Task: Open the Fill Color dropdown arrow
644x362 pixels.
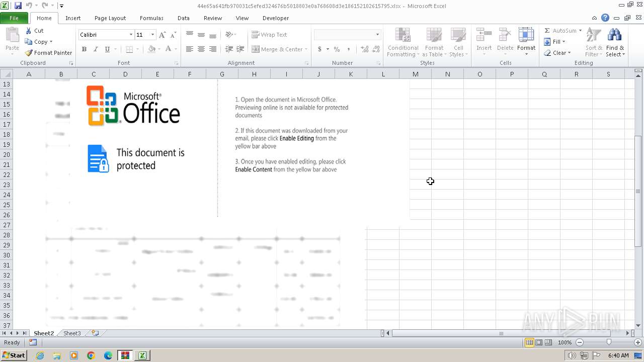Action: tap(158, 49)
